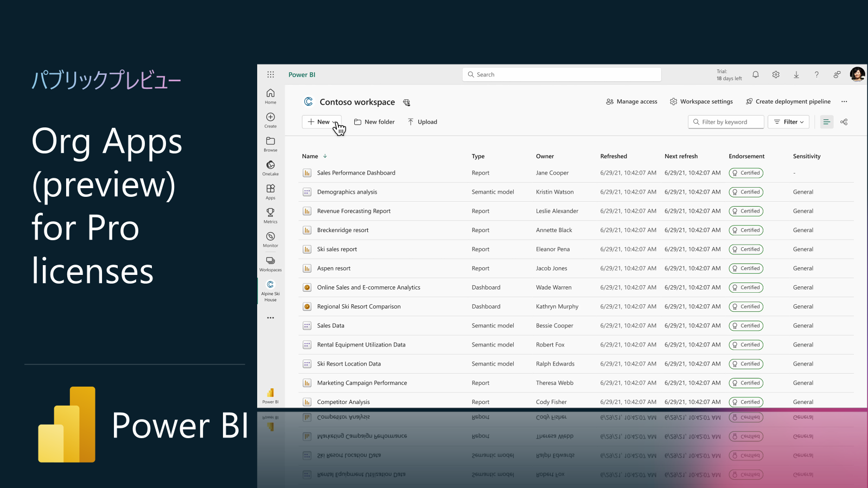Click the Trial 18 days left indicator
868x488 pixels.
tap(729, 75)
